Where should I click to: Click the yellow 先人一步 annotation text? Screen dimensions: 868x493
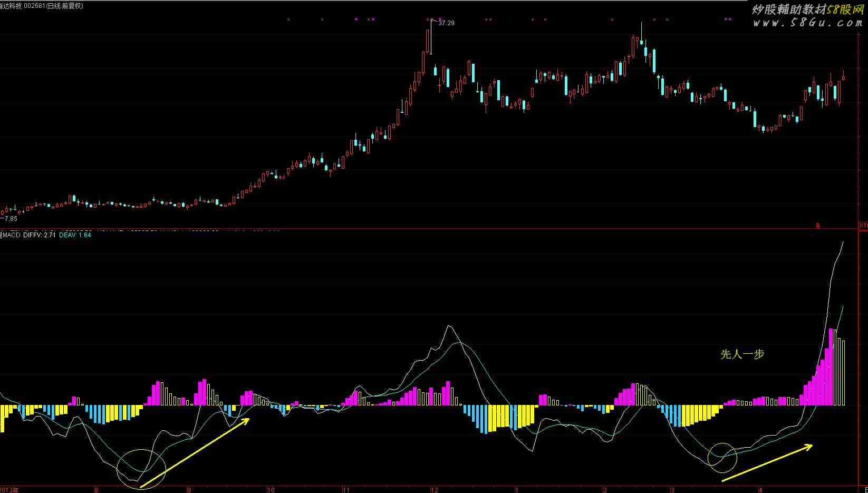pos(742,354)
